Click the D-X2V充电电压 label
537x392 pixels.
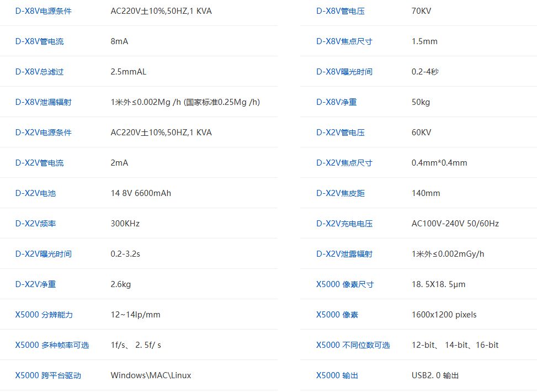[344, 224]
